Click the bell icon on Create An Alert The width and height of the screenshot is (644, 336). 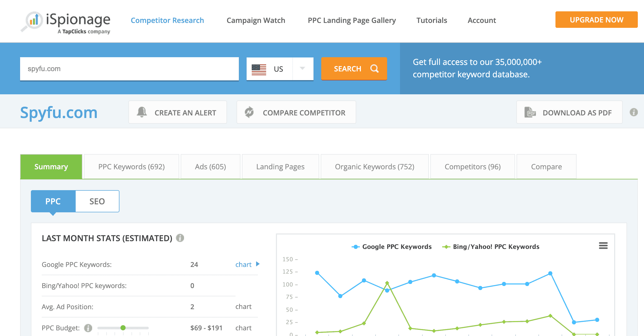(142, 112)
